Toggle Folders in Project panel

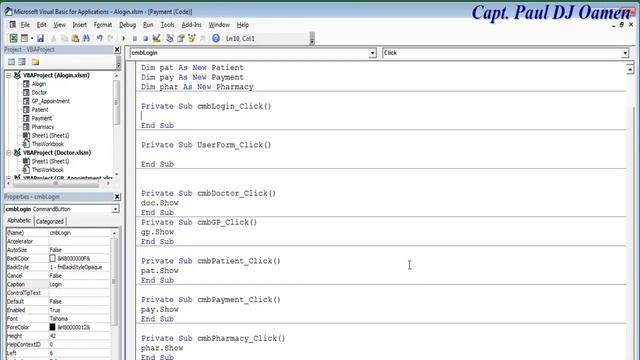(x=35, y=62)
